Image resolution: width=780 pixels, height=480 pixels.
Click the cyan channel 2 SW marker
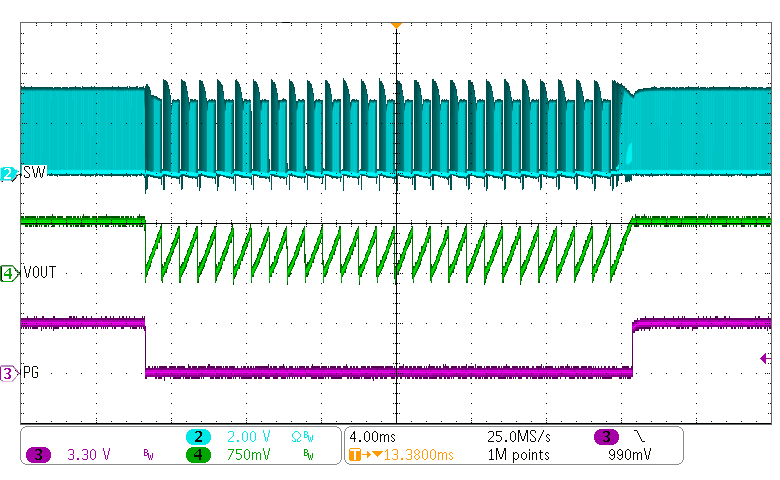9,174
